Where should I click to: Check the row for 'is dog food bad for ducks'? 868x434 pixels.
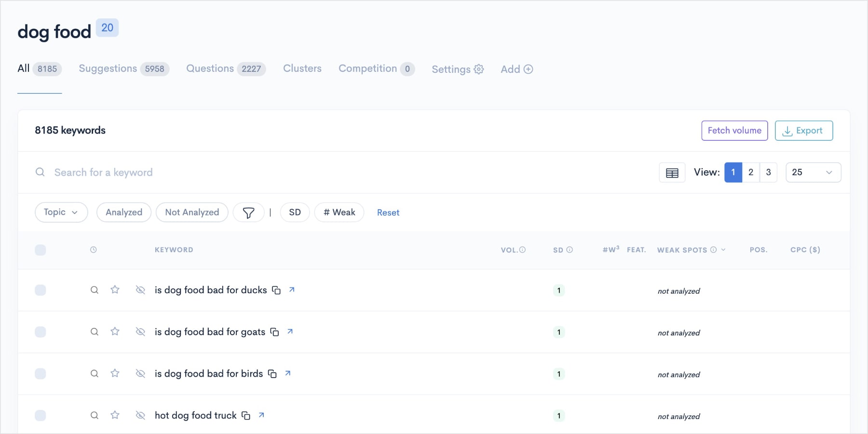[x=41, y=290]
